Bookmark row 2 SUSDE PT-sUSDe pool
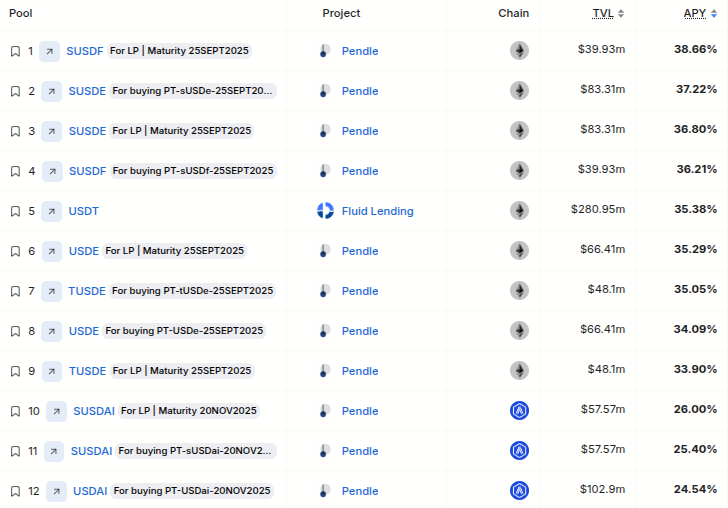728x508 pixels. 15,91
